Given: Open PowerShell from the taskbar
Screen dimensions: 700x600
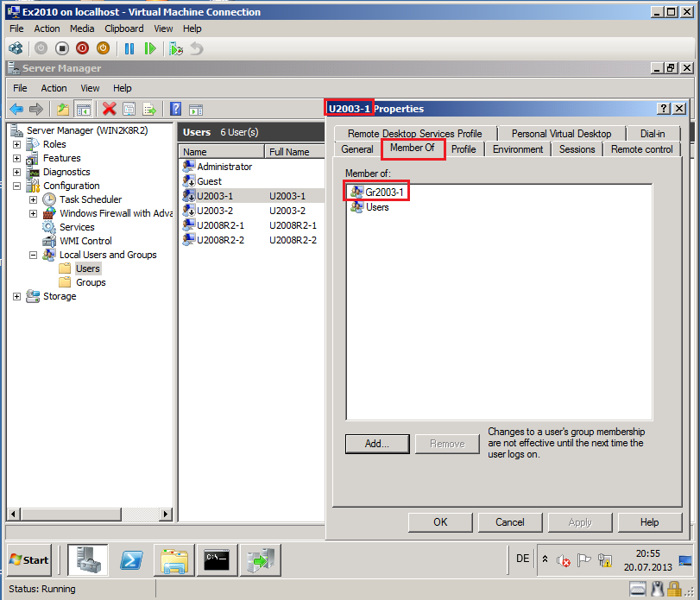Looking at the screenshot, I should pyautogui.click(x=131, y=559).
